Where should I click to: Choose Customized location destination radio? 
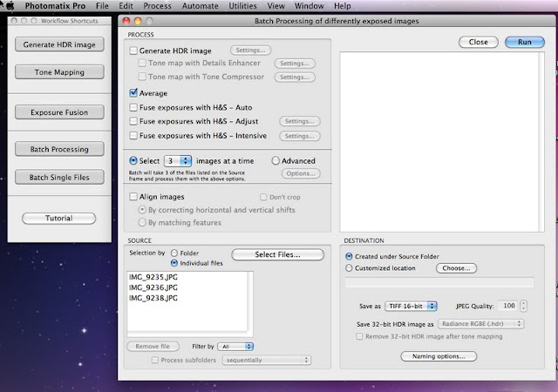point(349,267)
